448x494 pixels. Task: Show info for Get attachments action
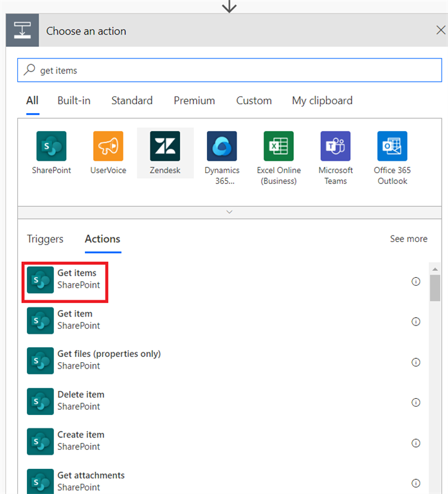[x=416, y=483]
